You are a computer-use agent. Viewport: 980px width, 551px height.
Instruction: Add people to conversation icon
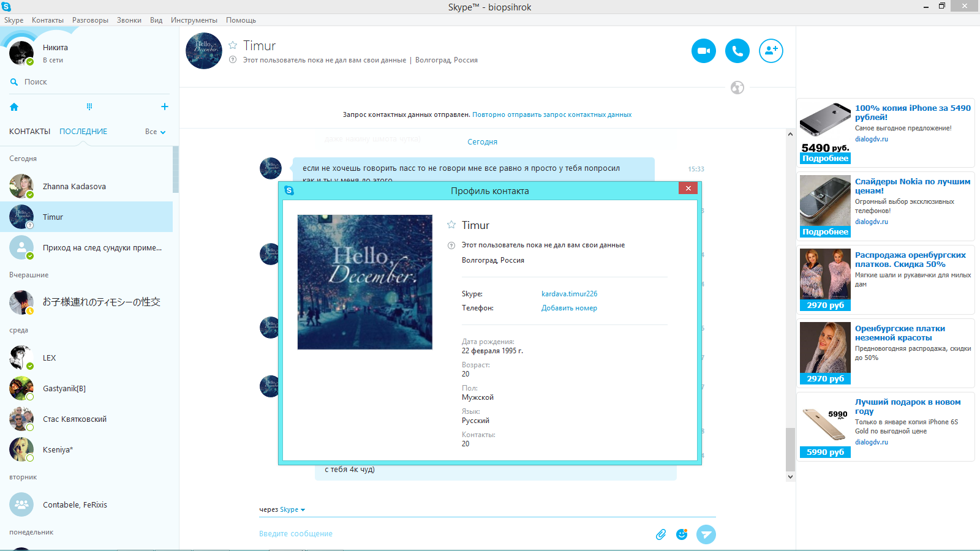pos(771,51)
